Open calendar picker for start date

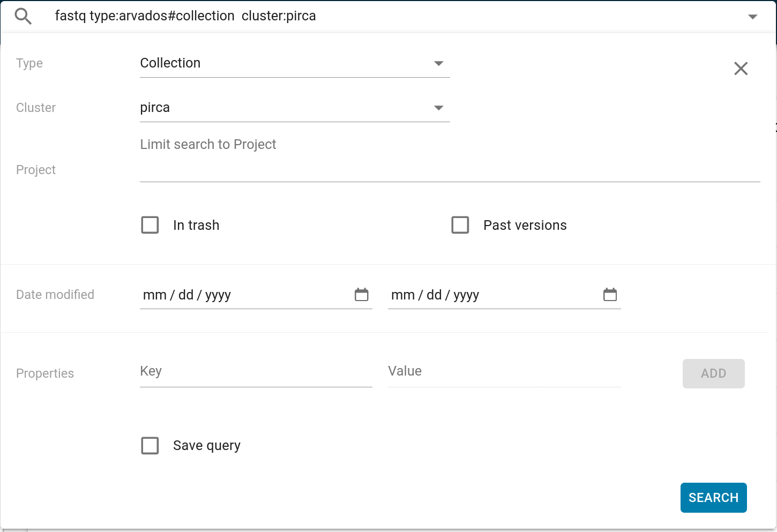click(362, 295)
